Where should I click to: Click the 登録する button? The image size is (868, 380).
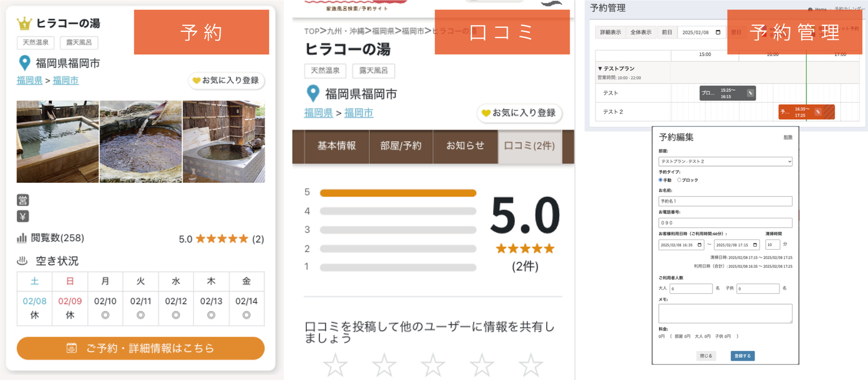[743, 356]
